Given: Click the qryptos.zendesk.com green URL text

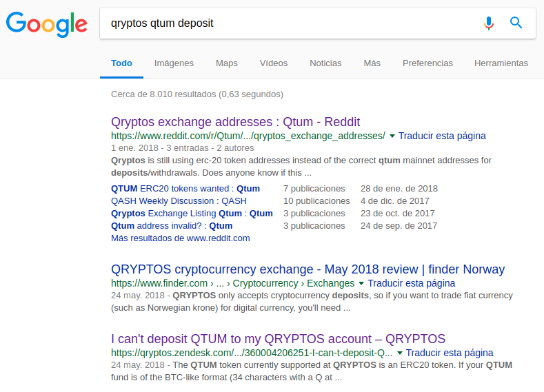Looking at the screenshot, I should tap(252, 353).
